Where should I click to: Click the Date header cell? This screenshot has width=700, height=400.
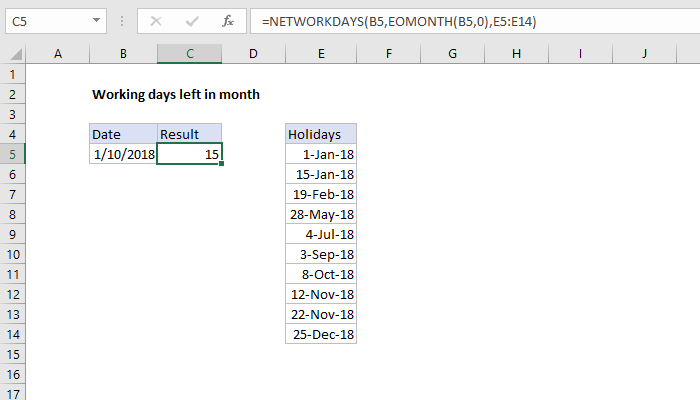coord(123,134)
